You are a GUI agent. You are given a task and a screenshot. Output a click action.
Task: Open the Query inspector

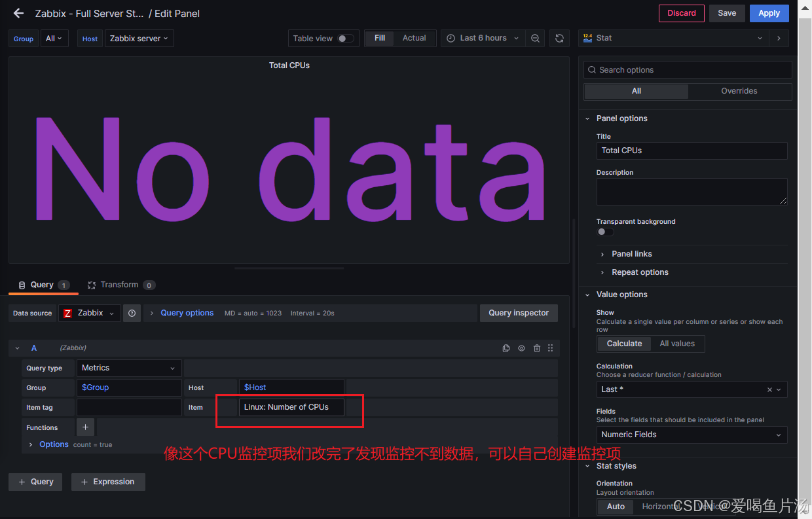coord(519,313)
